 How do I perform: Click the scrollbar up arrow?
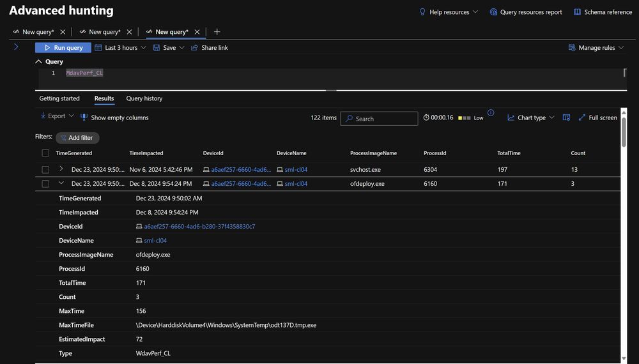pyautogui.click(x=624, y=112)
